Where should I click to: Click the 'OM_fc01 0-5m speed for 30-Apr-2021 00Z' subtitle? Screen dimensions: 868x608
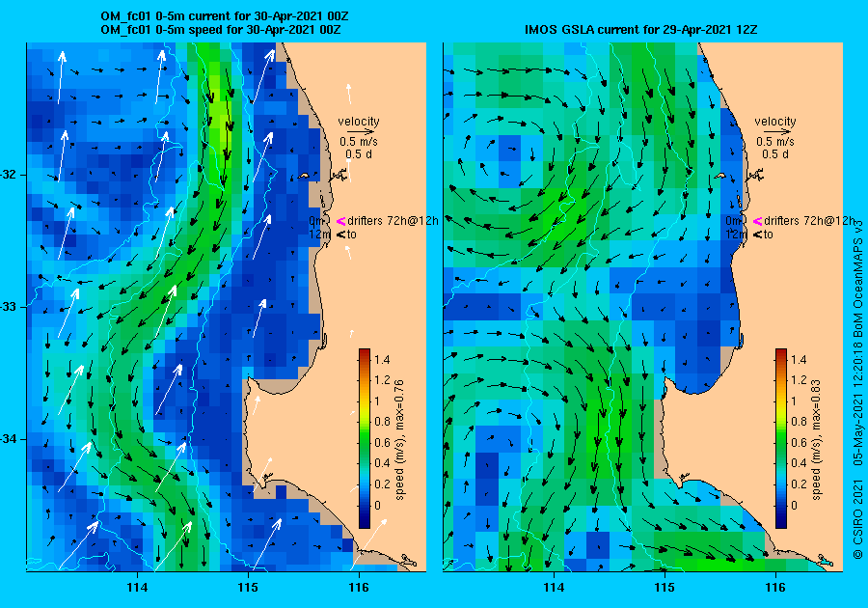(x=220, y=30)
